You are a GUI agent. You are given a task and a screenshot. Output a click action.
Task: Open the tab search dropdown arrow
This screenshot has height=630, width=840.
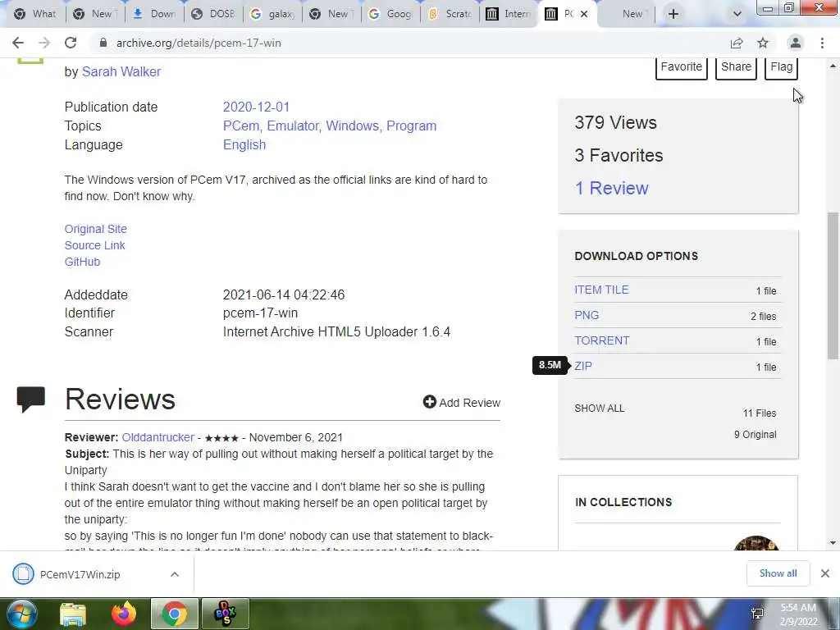click(x=737, y=14)
